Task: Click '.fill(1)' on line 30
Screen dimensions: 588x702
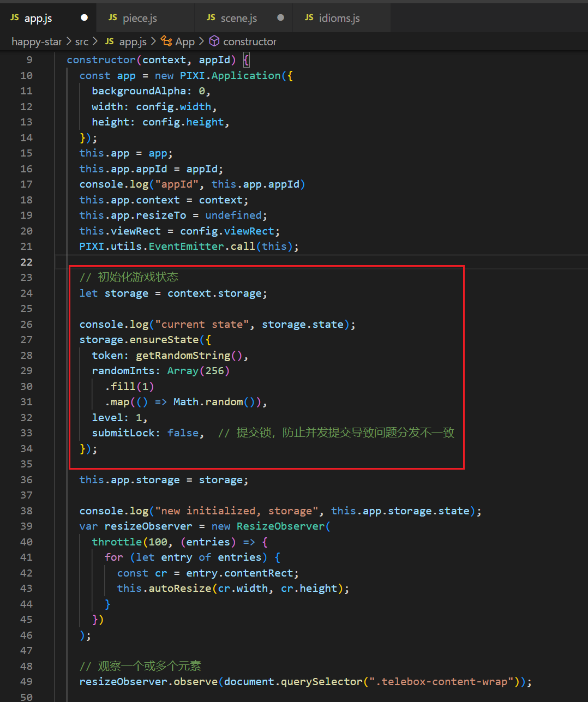Action: [x=129, y=387]
